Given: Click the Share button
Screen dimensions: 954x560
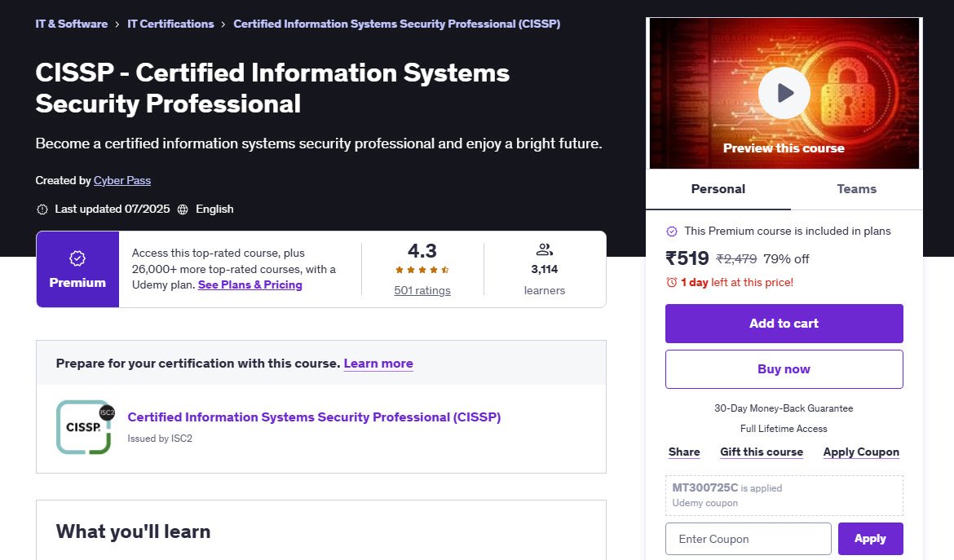Looking at the screenshot, I should pos(684,452).
